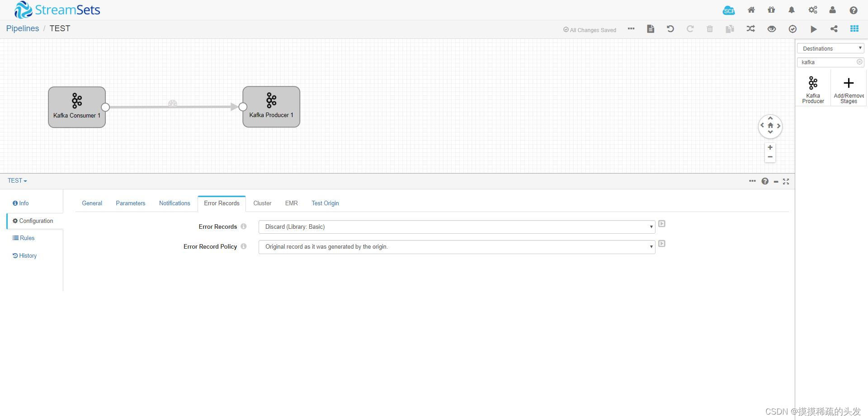Zoom into the canvas with plus control
868x420 pixels.
(x=770, y=147)
